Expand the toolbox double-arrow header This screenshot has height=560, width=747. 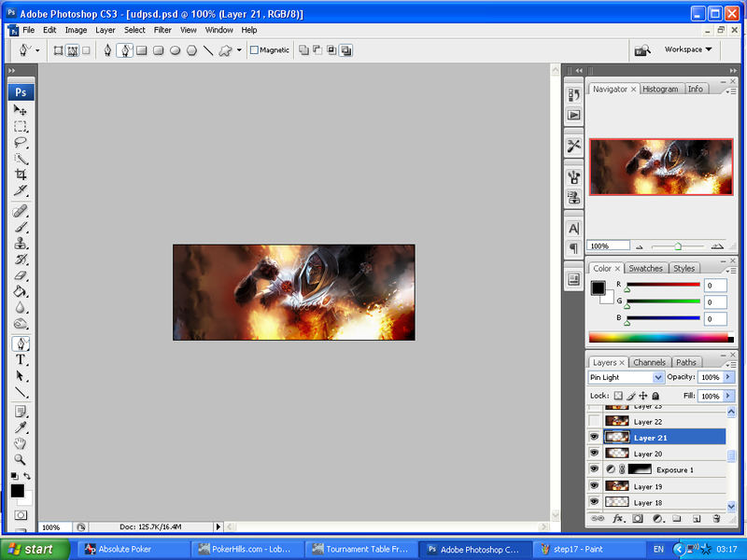tap(12, 71)
